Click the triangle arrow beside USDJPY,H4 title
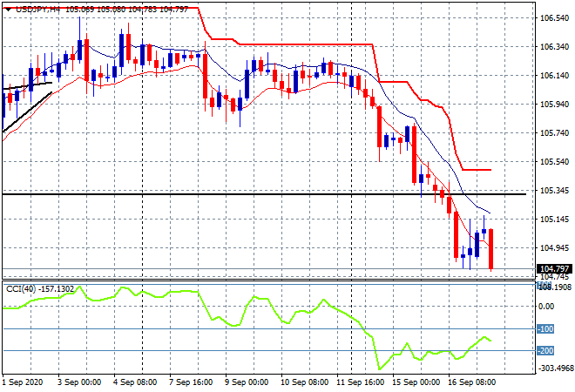575x392 pixels. click(x=8, y=10)
